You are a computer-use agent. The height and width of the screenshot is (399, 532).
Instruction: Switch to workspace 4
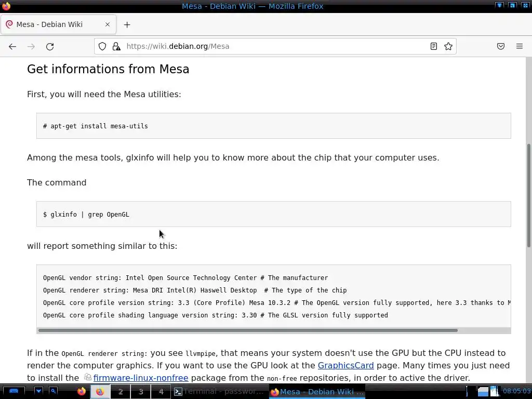click(x=161, y=392)
